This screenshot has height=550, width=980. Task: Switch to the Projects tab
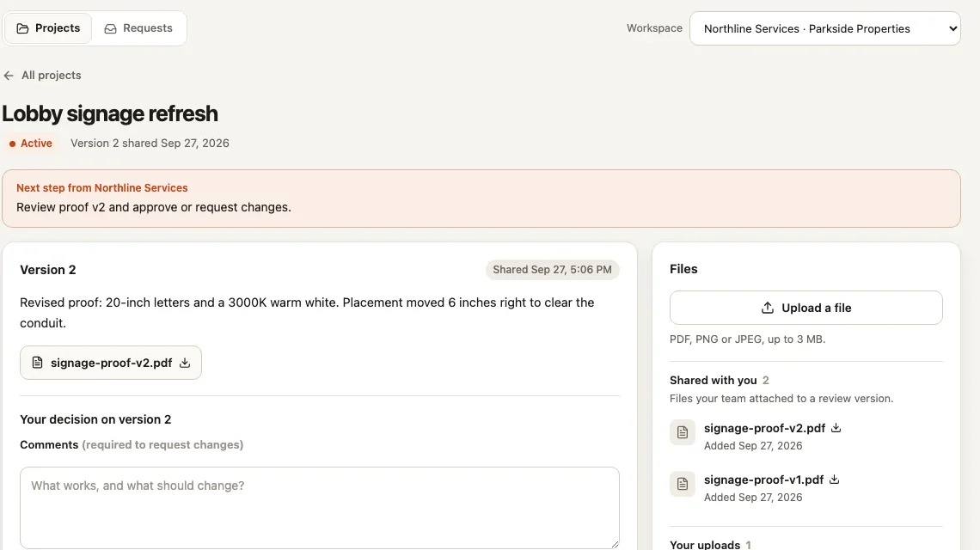(48, 28)
